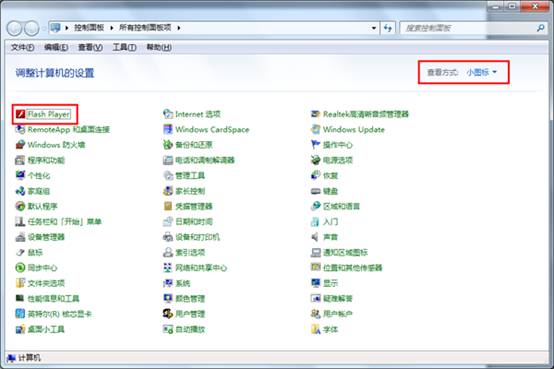This screenshot has width=554, height=369.
Task: Refresh the address bar location
Action: 388,28
